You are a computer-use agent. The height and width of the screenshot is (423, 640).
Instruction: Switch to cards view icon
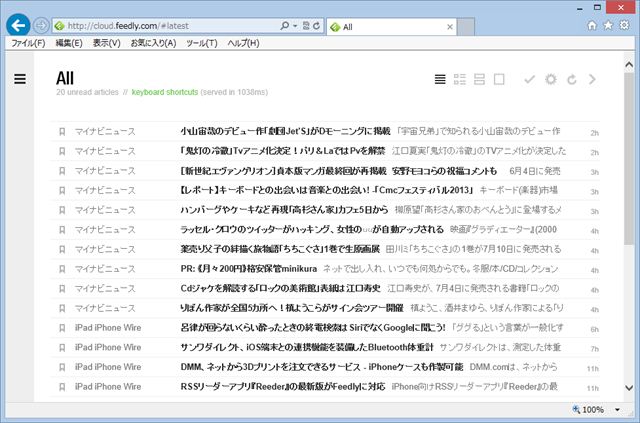click(479, 79)
